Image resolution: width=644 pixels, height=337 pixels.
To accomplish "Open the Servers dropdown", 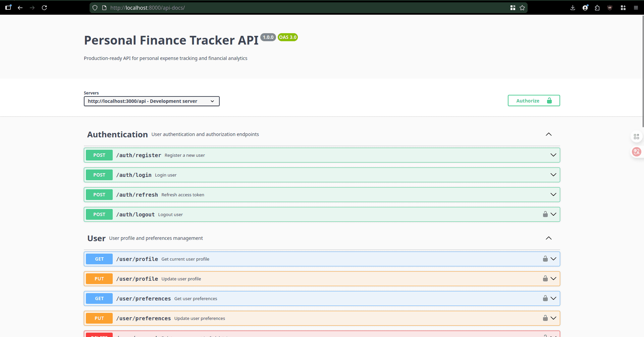I will point(152,101).
